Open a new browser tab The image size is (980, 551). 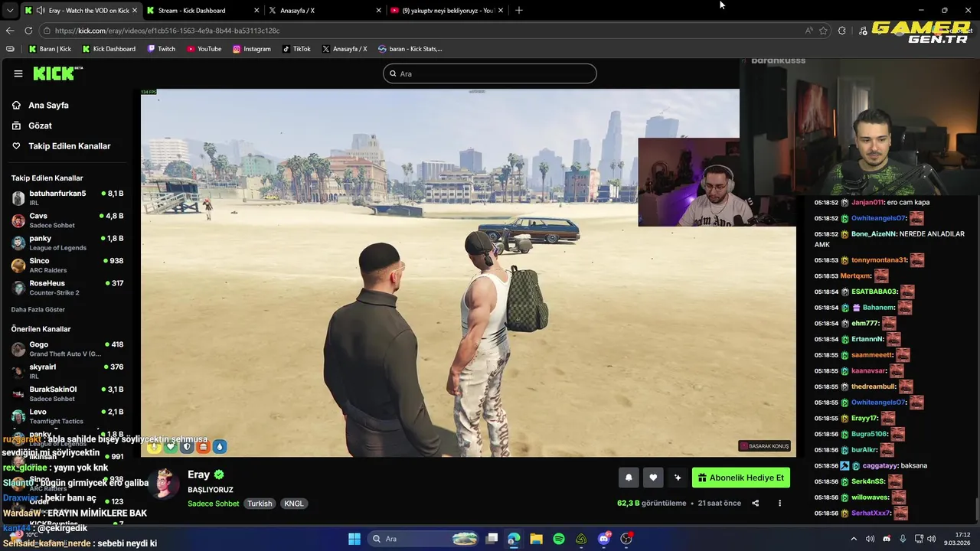(x=519, y=11)
